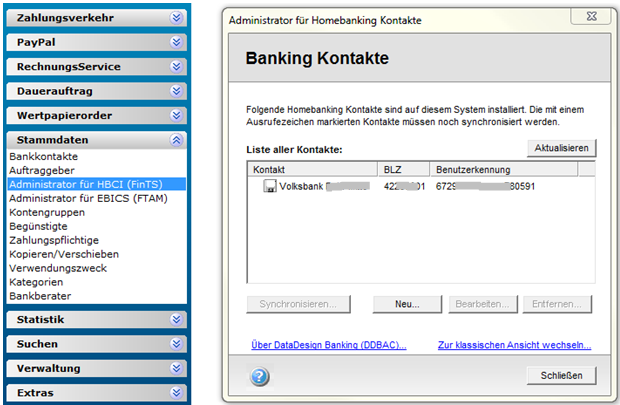Collapse the Stammdaten section chevron

point(176,140)
